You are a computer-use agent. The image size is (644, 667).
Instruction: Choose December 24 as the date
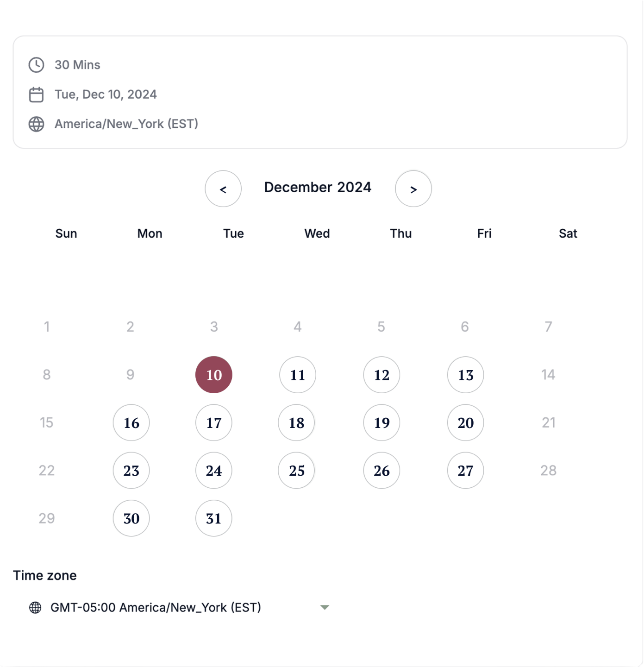(214, 470)
